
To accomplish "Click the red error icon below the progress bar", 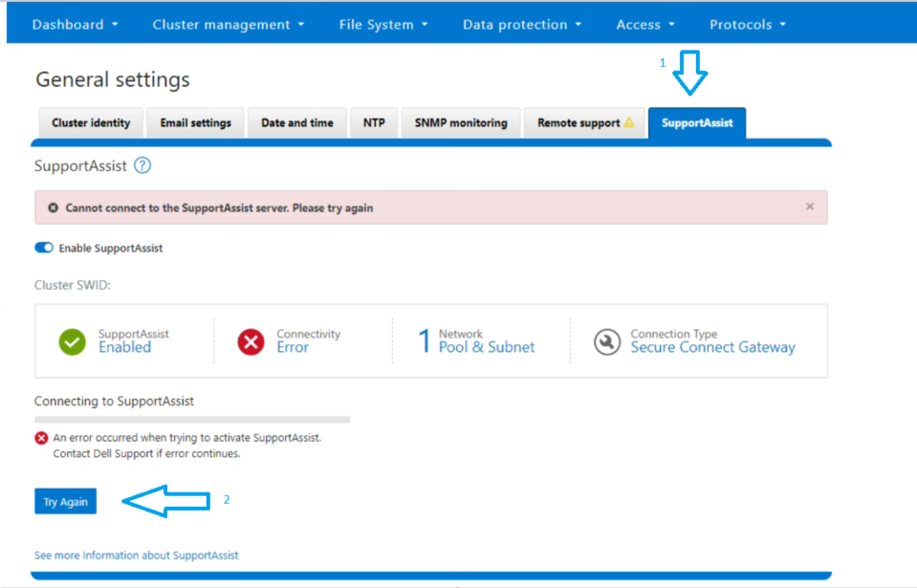I will [40, 438].
